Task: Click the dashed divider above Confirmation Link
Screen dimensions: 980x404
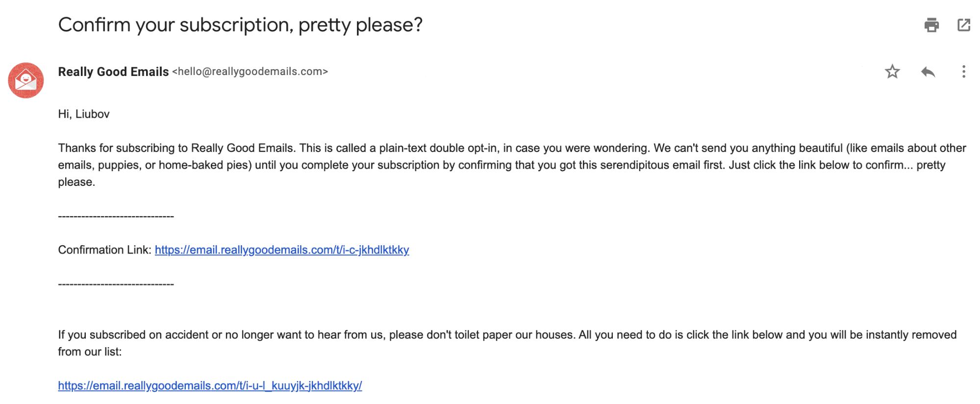Action: pyautogui.click(x=116, y=216)
